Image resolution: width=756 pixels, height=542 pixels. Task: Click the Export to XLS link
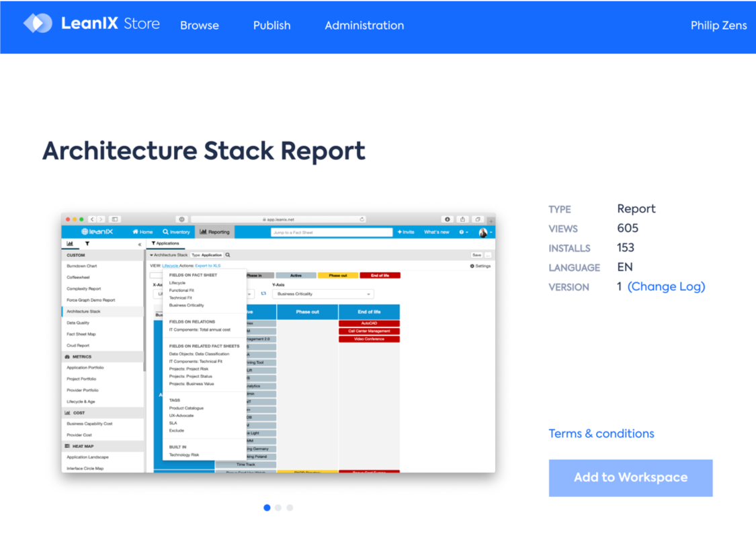(x=208, y=266)
